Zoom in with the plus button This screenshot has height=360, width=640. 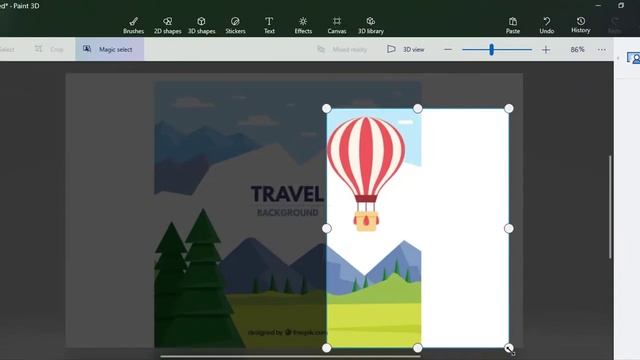(546, 50)
